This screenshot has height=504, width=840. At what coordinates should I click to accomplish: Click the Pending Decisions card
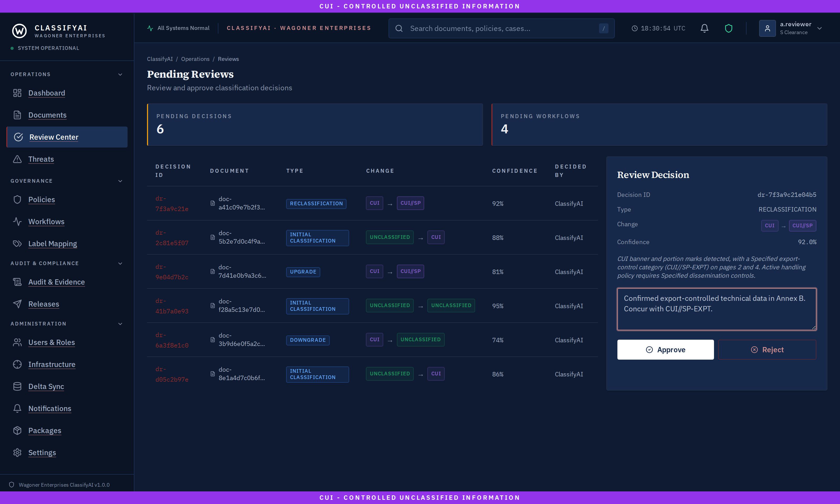[x=315, y=125]
